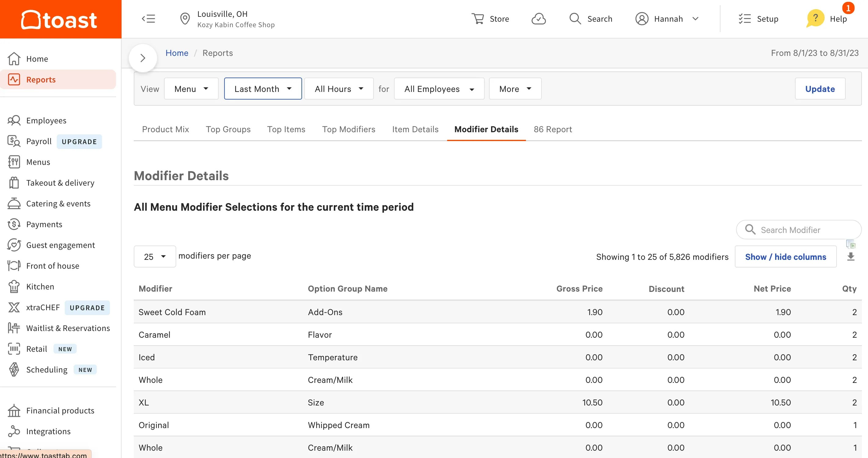The height and width of the screenshot is (458, 868).
Task: Sort by the Net Price column header
Action: [772, 289]
